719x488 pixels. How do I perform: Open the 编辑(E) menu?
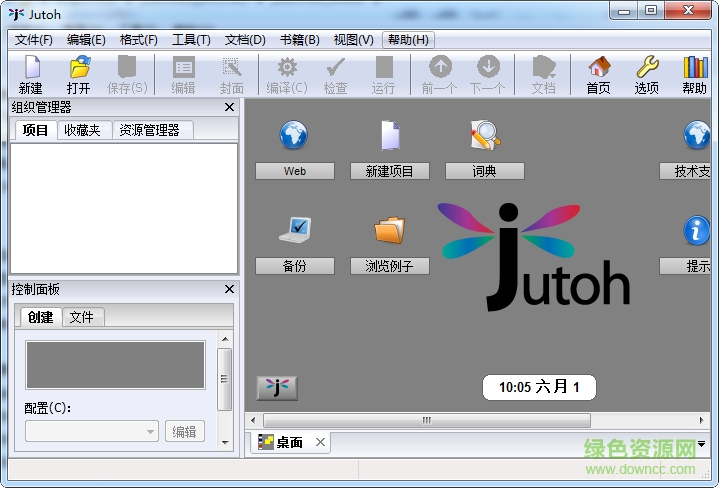point(86,40)
